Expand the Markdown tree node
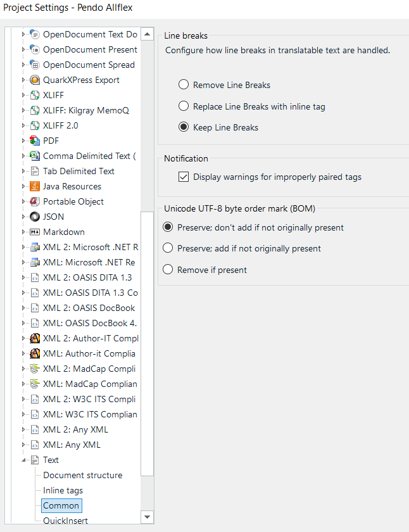 tap(23, 232)
